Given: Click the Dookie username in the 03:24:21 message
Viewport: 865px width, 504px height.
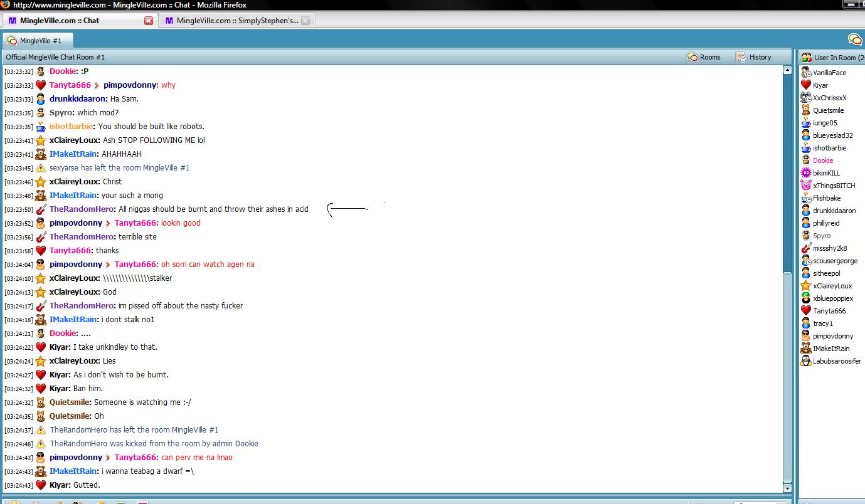Looking at the screenshot, I should click(x=63, y=333).
